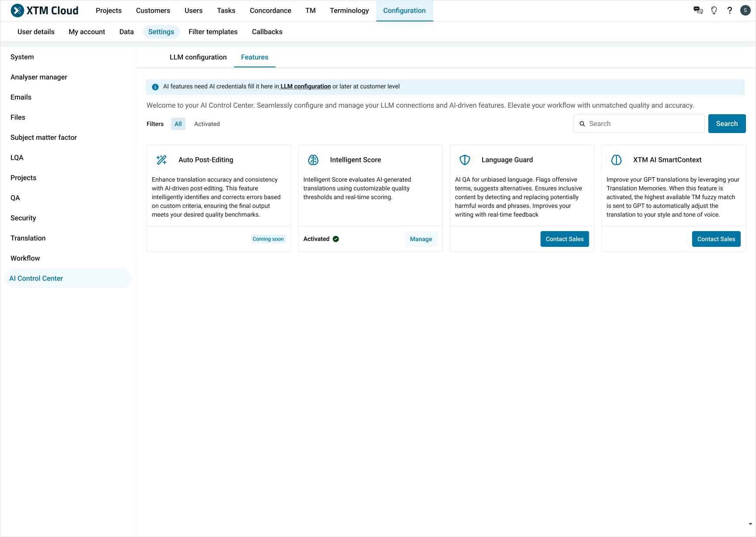Screen dimensions: 756x537
Task: Enable the All filter chip
Action: point(178,124)
